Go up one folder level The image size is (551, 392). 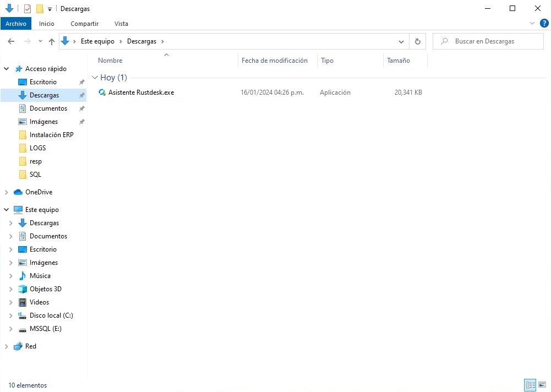point(51,41)
